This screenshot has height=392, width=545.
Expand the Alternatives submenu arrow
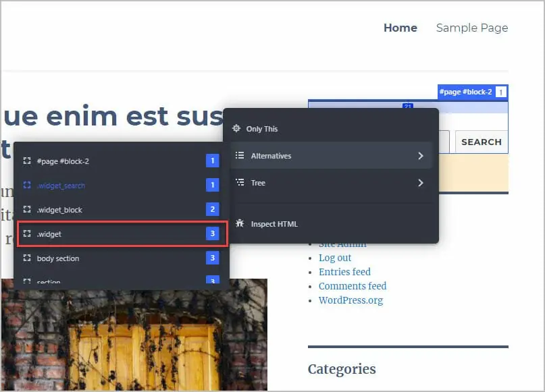point(420,156)
